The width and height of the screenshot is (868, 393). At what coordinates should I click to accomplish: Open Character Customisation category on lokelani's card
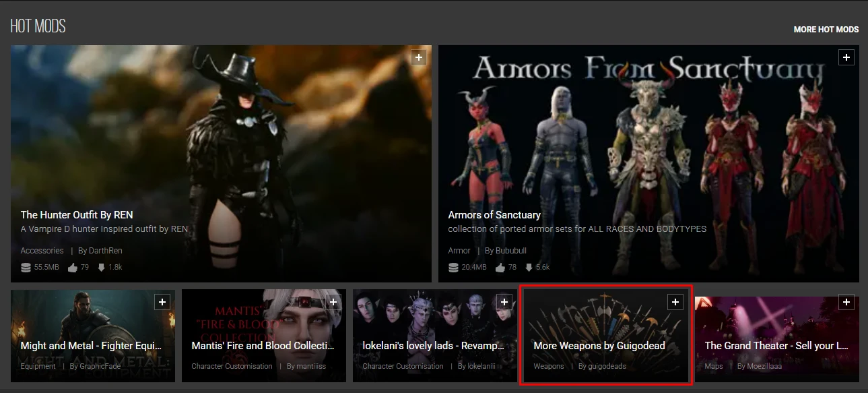[403, 367]
